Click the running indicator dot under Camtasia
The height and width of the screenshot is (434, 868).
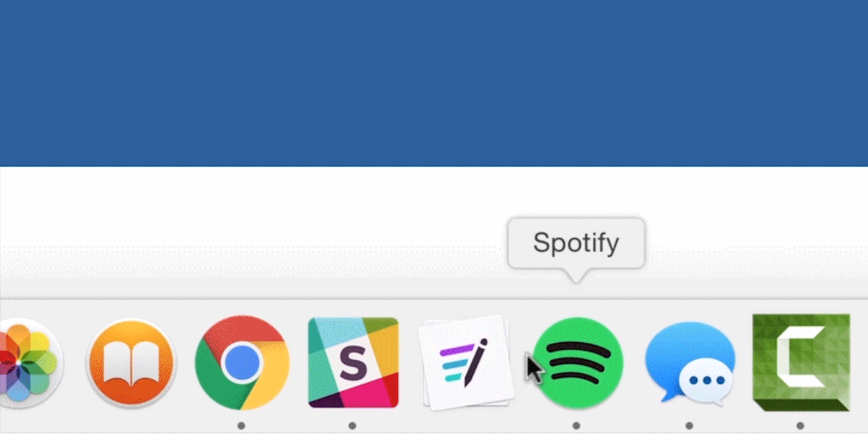[800, 425]
